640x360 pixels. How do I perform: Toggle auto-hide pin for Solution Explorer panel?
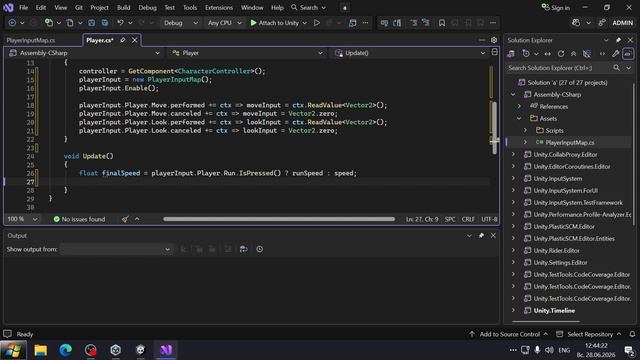tap(618, 40)
